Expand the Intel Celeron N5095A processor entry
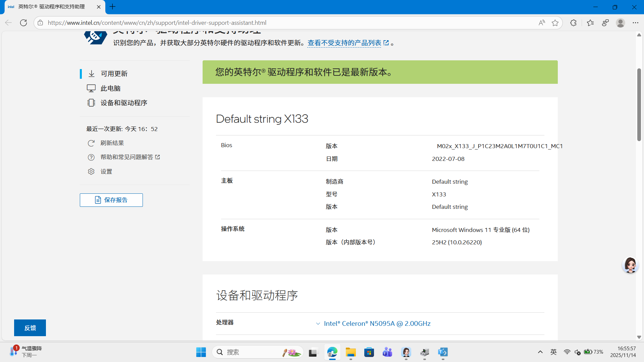 coord(377,323)
